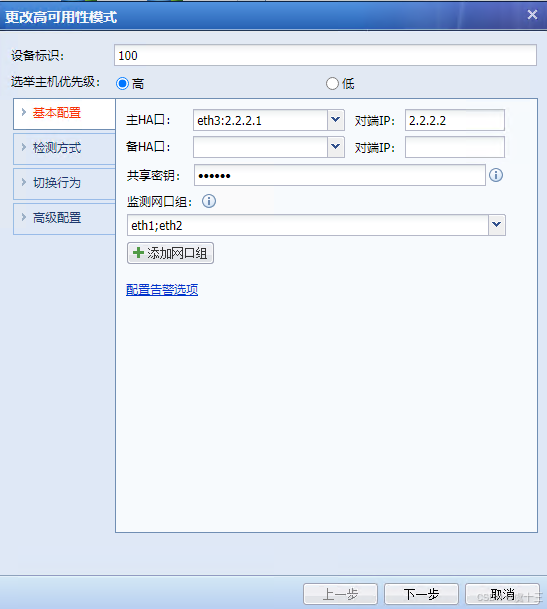Switch to 基本配置 tab

(64, 113)
